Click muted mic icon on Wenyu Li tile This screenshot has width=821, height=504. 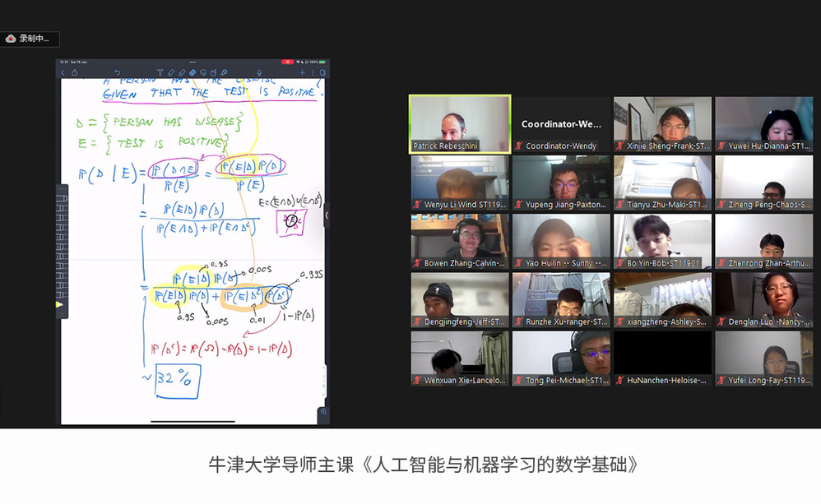(x=417, y=205)
